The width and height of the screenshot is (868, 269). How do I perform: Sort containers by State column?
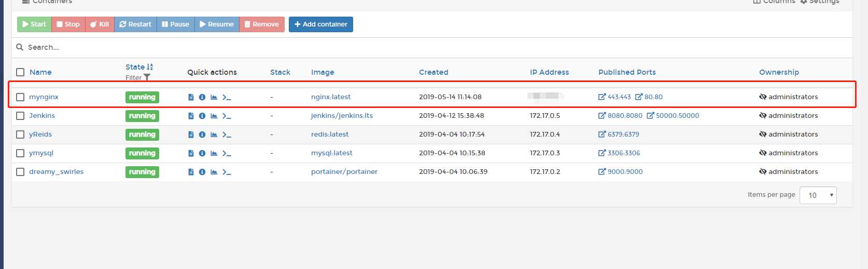139,67
